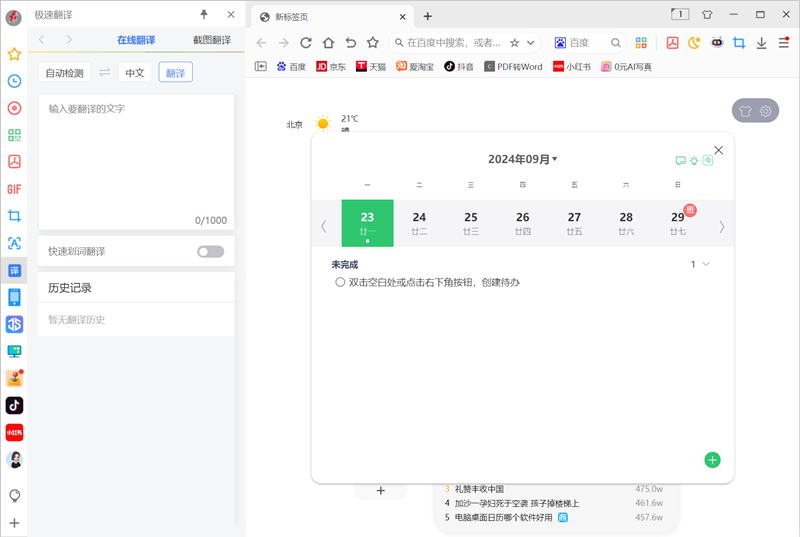Click the translation text input area
This screenshot has width=800, height=537.
[137, 155]
